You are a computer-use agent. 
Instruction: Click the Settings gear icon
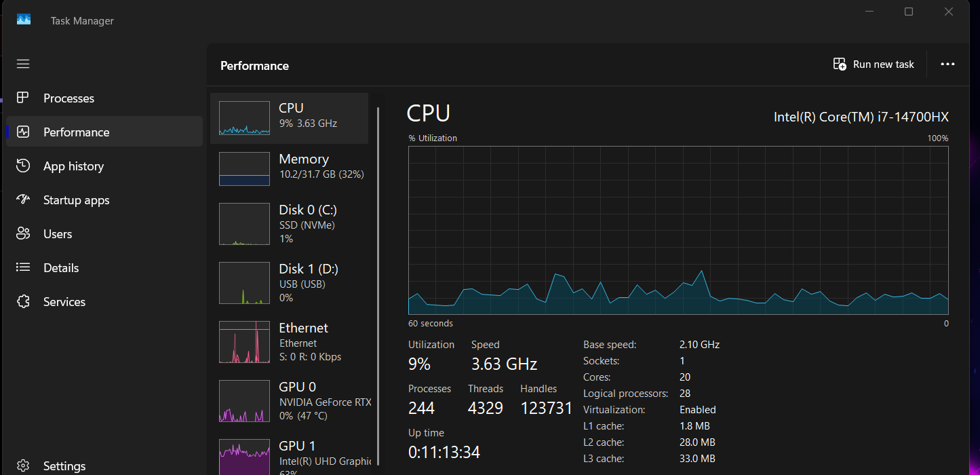coord(23,465)
